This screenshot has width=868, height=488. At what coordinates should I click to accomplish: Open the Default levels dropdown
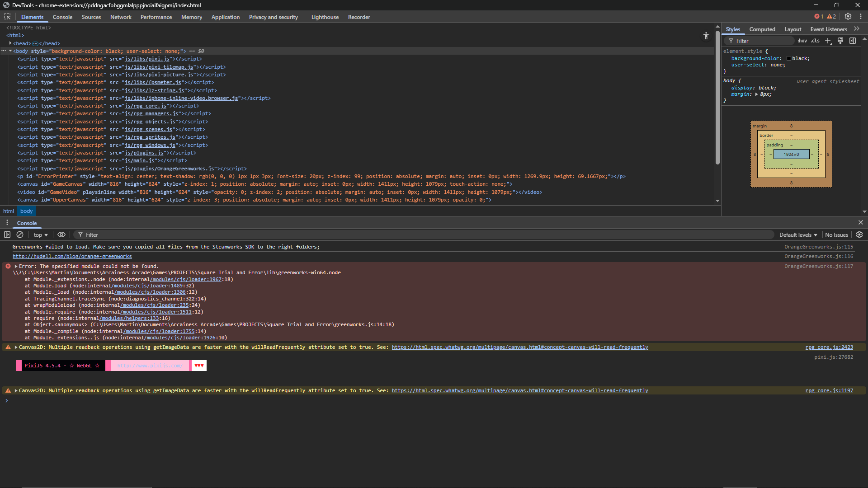[x=798, y=235]
